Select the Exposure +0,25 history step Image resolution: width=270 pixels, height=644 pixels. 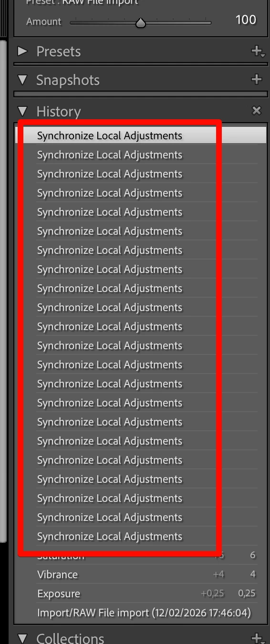(x=142, y=593)
